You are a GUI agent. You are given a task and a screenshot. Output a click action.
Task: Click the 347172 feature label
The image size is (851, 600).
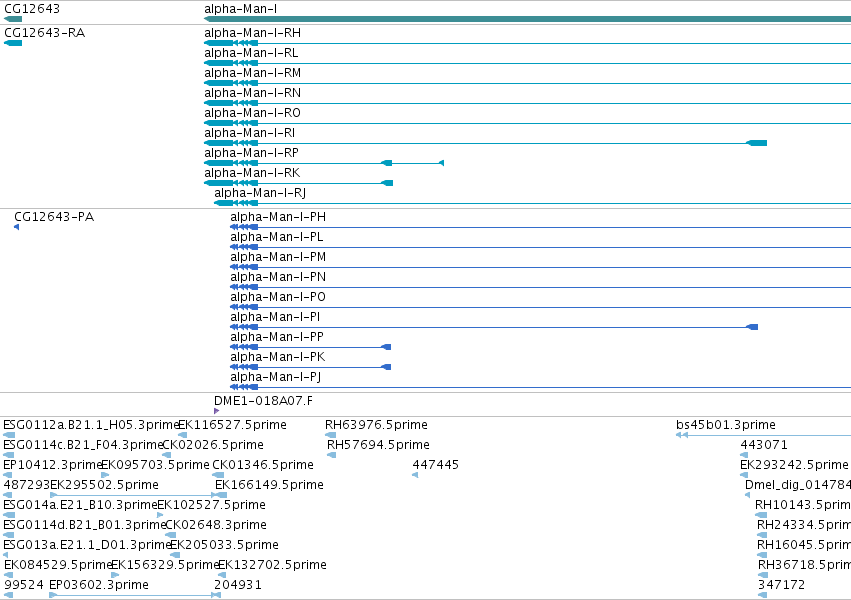point(782,585)
